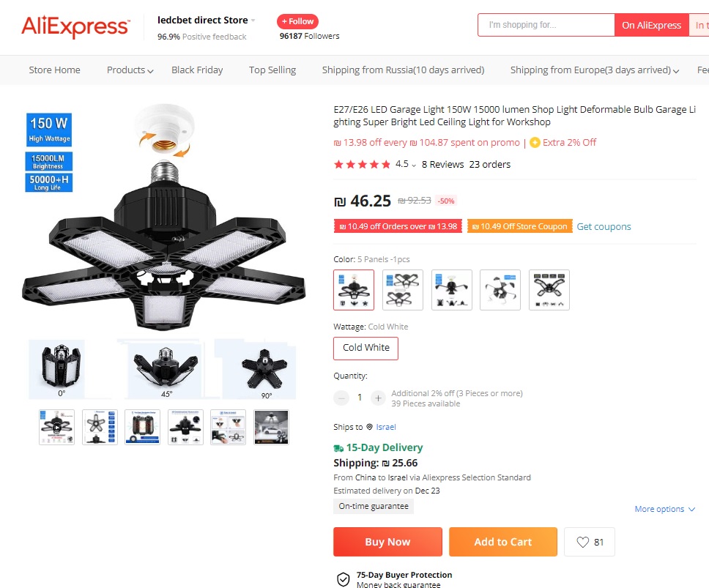
Task: Select the Cold White wattage option
Action: coord(365,348)
